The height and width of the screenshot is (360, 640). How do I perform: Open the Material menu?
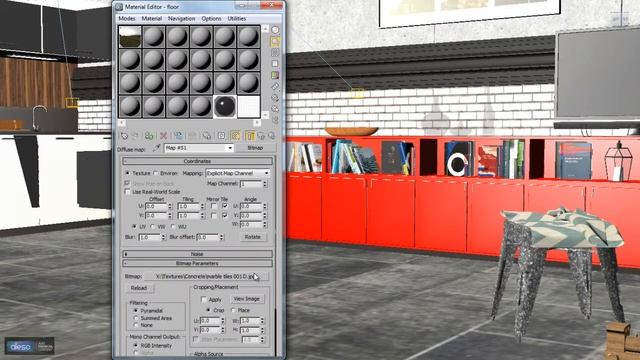point(152,18)
